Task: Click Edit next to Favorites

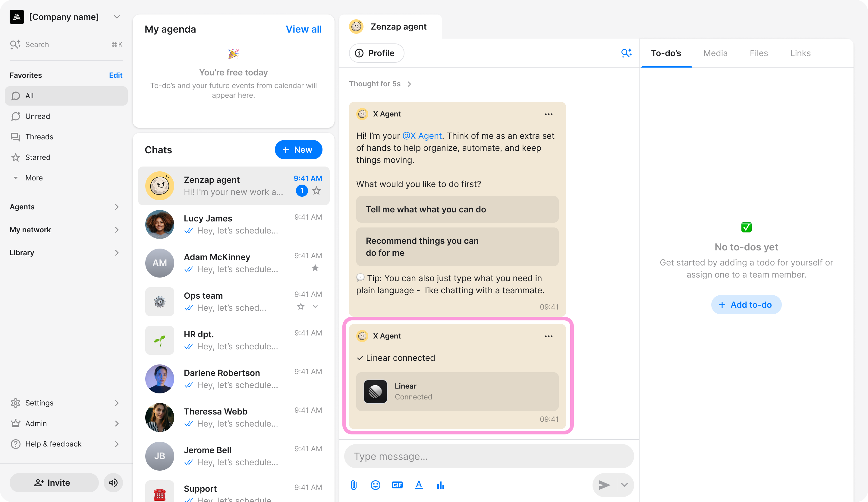Action: (116, 75)
